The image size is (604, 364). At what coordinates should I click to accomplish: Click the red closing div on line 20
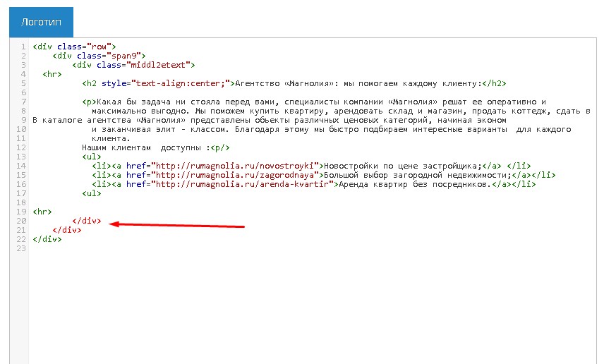coord(87,221)
